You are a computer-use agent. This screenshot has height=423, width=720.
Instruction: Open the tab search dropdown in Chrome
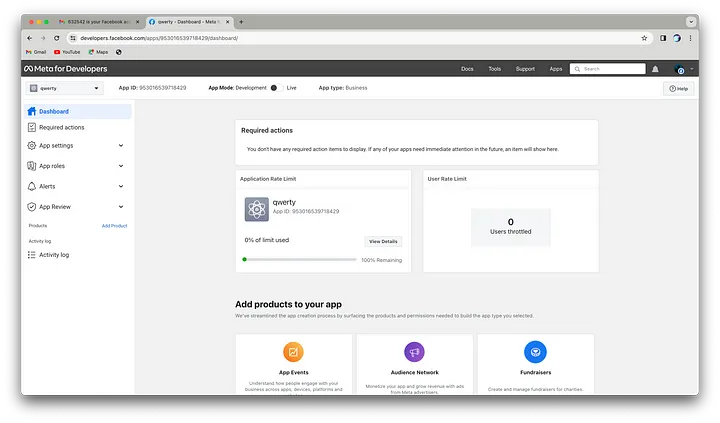(691, 22)
